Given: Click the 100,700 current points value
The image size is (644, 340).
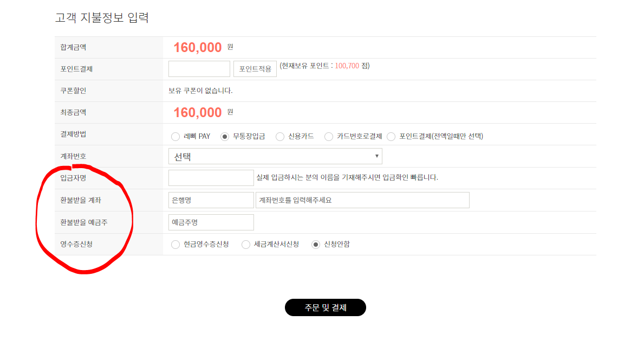Looking at the screenshot, I should click(347, 66).
